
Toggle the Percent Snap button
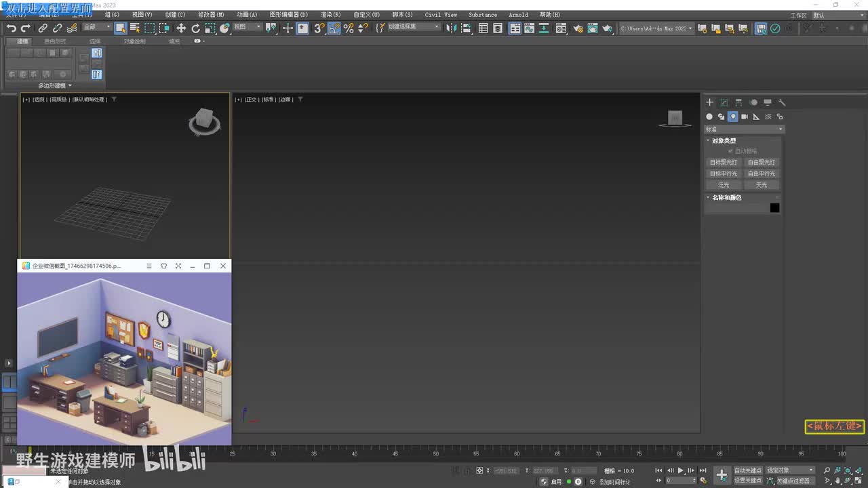[x=349, y=28]
